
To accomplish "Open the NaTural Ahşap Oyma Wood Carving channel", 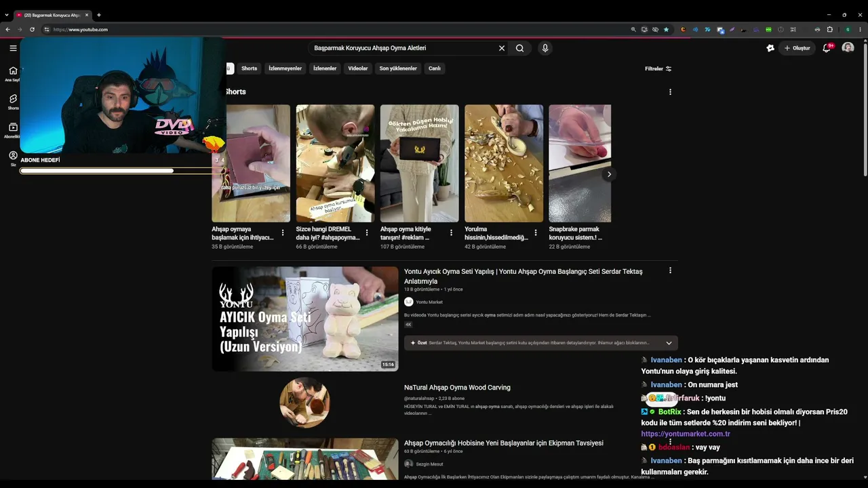I will (x=457, y=388).
